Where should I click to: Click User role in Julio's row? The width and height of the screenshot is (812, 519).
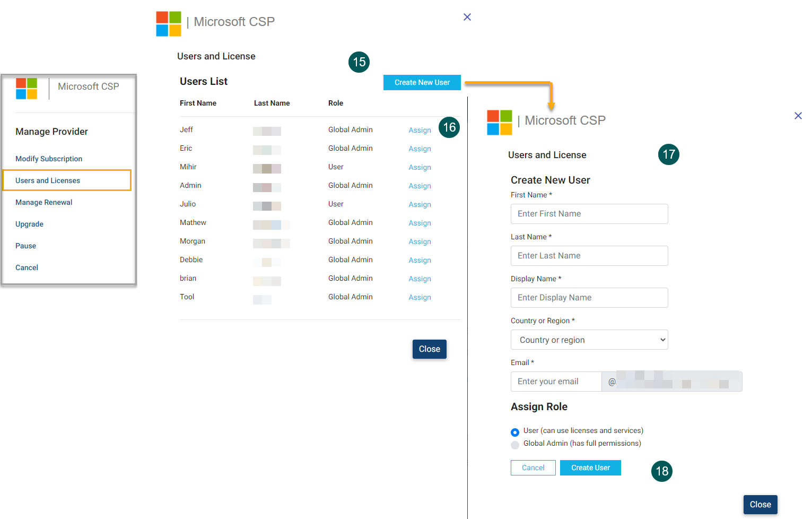click(x=336, y=204)
